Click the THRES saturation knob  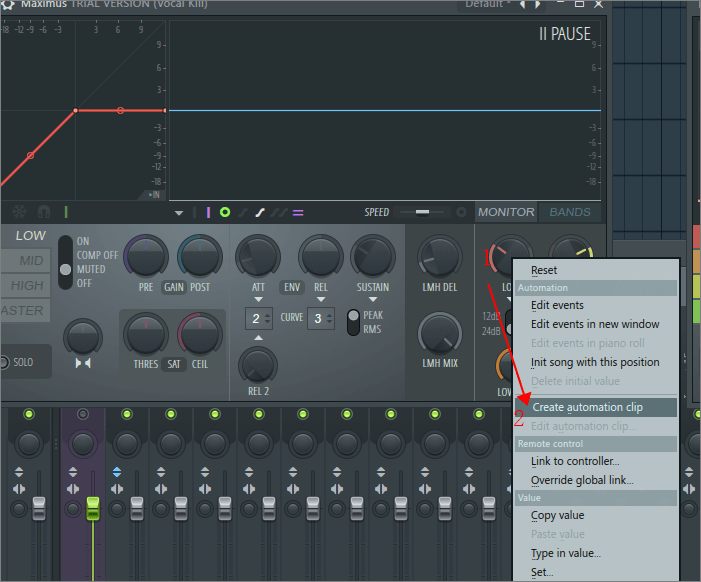[146, 334]
